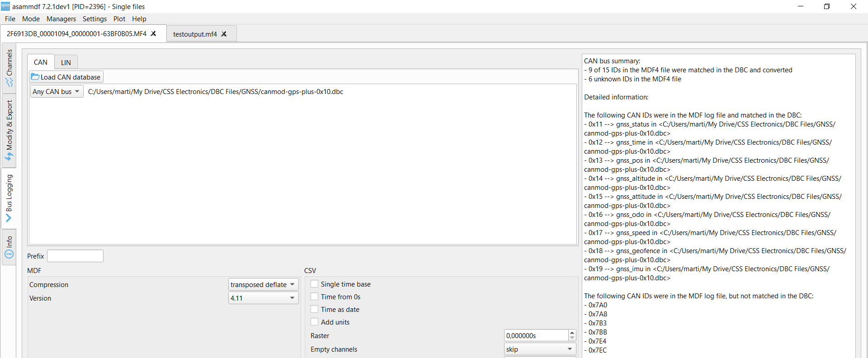Click the Prefix input field
The image size is (868, 358).
[x=75, y=256]
